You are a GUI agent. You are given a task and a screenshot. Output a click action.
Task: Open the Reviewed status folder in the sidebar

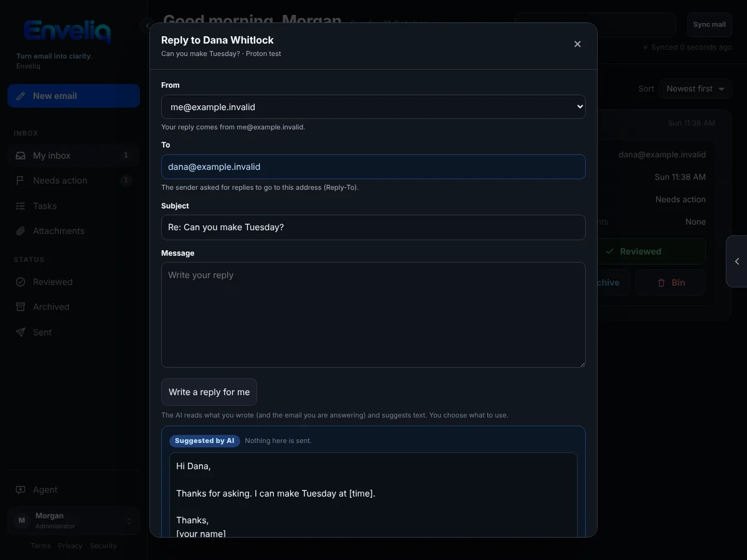pos(73,282)
